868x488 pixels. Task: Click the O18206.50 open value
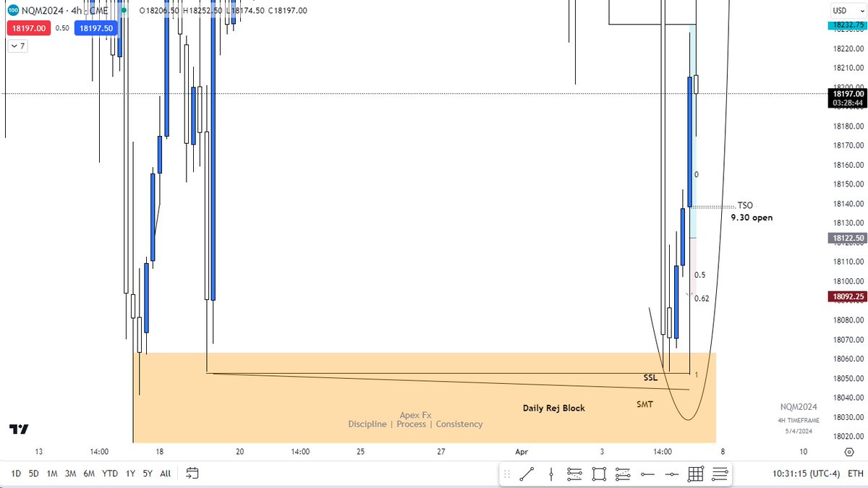(x=159, y=11)
